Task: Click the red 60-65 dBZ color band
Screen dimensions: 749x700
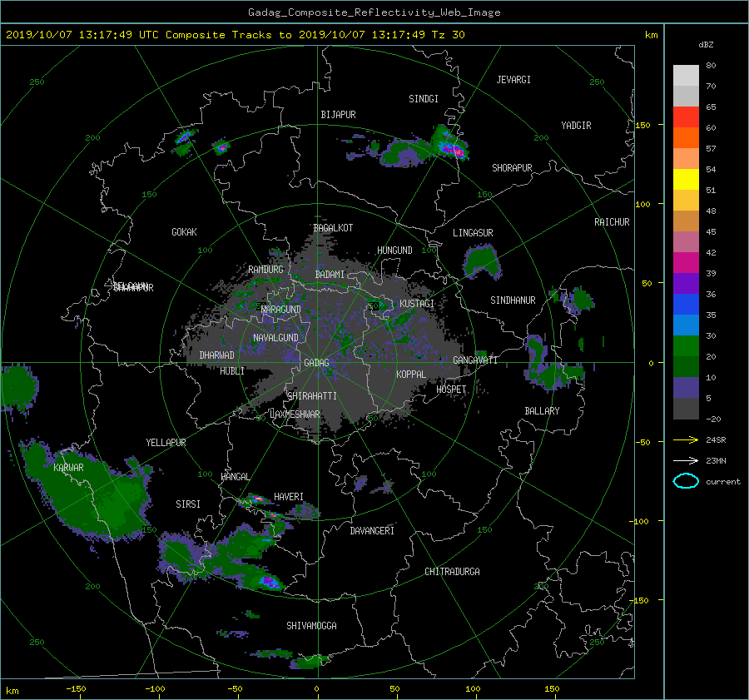Action: pyautogui.click(x=686, y=117)
